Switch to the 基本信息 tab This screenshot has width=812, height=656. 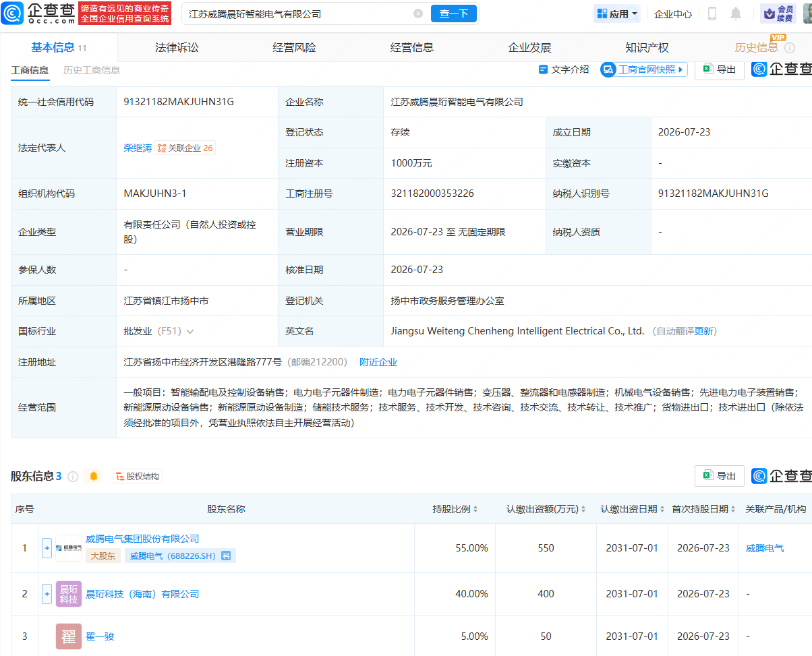click(x=59, y=47)
